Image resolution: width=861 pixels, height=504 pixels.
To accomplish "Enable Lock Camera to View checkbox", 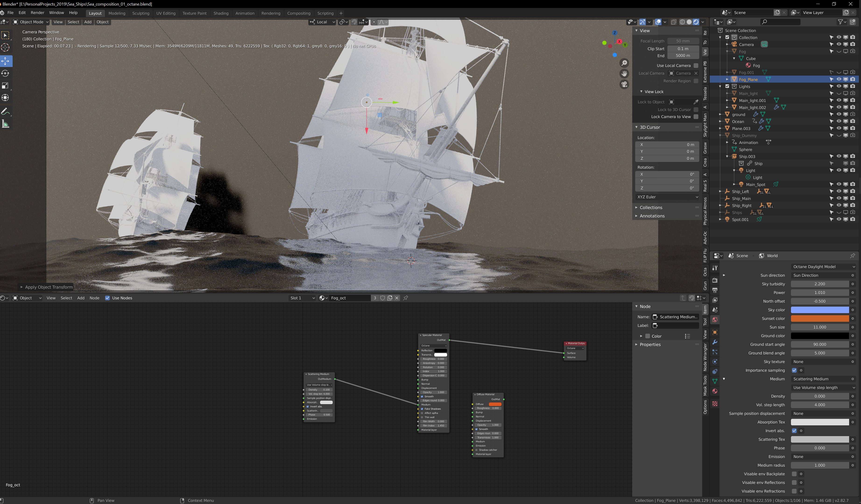I will click(x=696, y=117).
